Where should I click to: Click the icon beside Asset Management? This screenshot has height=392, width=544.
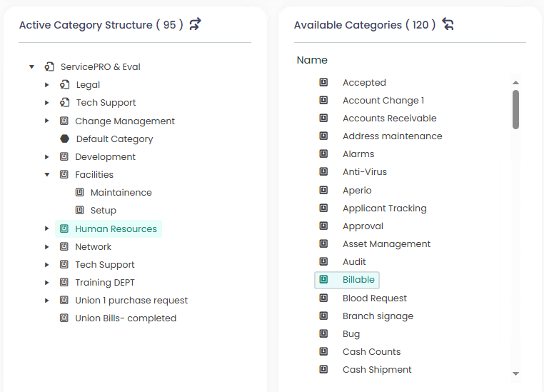click(323, 244)
